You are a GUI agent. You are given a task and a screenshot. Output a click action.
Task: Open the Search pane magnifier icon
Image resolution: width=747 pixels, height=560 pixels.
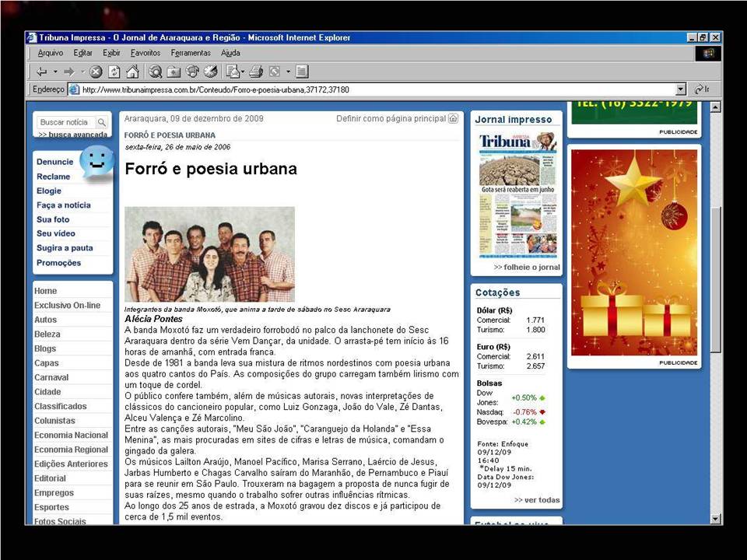coord(156,72)
